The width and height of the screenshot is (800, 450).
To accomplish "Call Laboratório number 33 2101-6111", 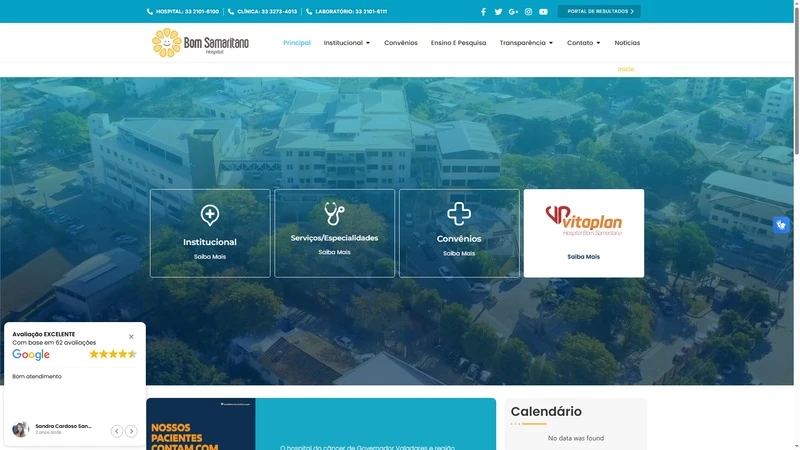I will [351, 11].
